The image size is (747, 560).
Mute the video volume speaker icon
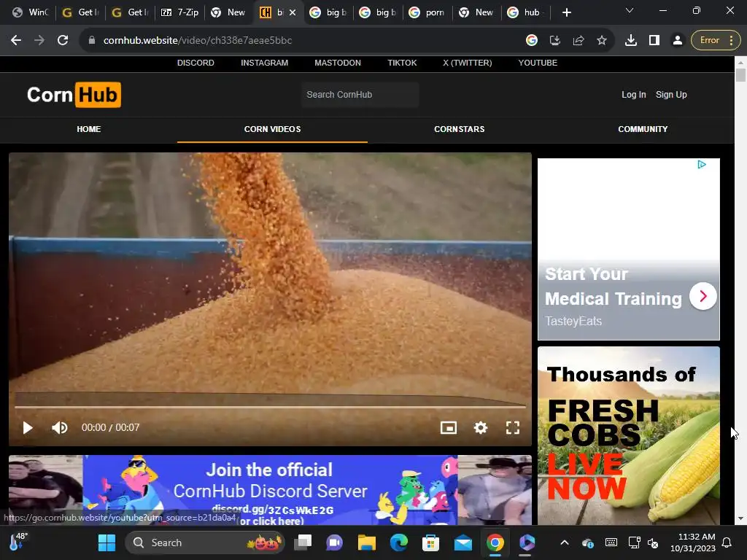pyautogui.click(x=60, y=427)
